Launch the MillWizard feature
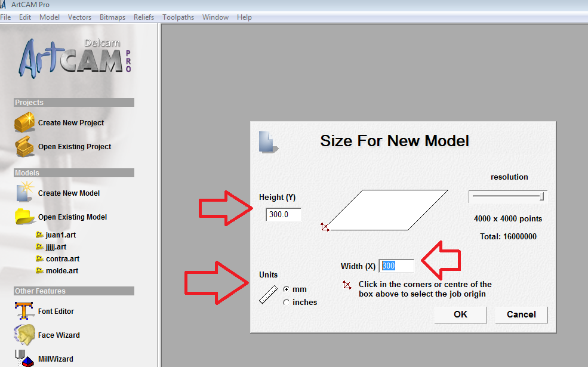The width and height of the screenshot is (588, 367). (56, 359)
